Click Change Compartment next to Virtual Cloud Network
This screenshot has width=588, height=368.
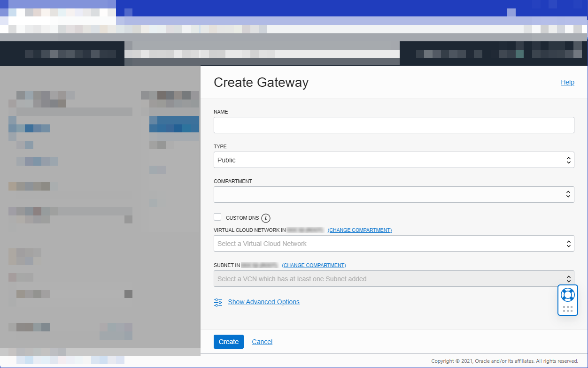(359, 230)
